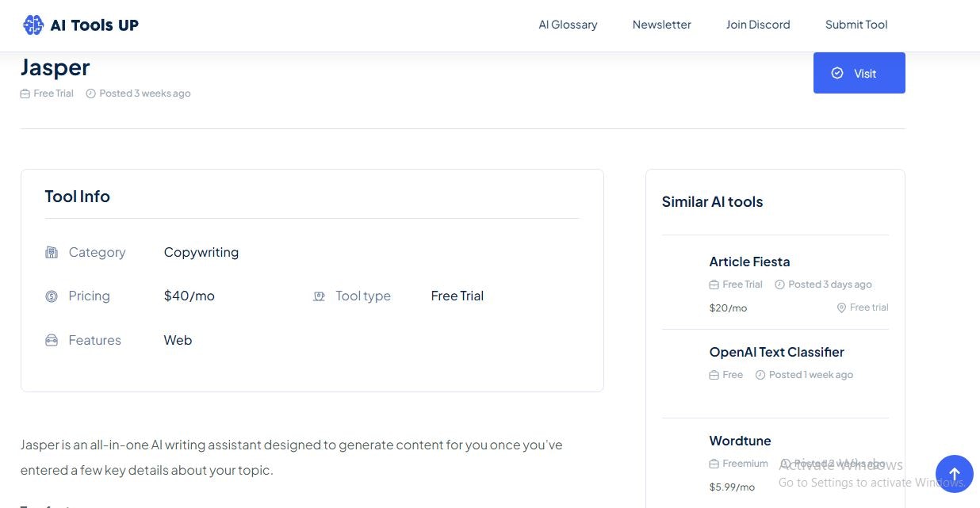Click the Free tag icon under OpenAI Text Classifier
Viewport: 980px width, 508px height.
point(714,375)
